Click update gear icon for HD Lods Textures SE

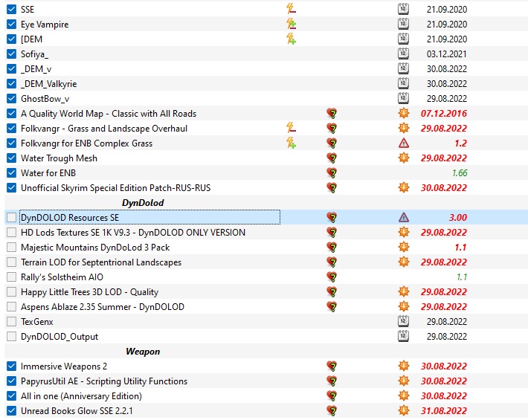tap(404, 232)
